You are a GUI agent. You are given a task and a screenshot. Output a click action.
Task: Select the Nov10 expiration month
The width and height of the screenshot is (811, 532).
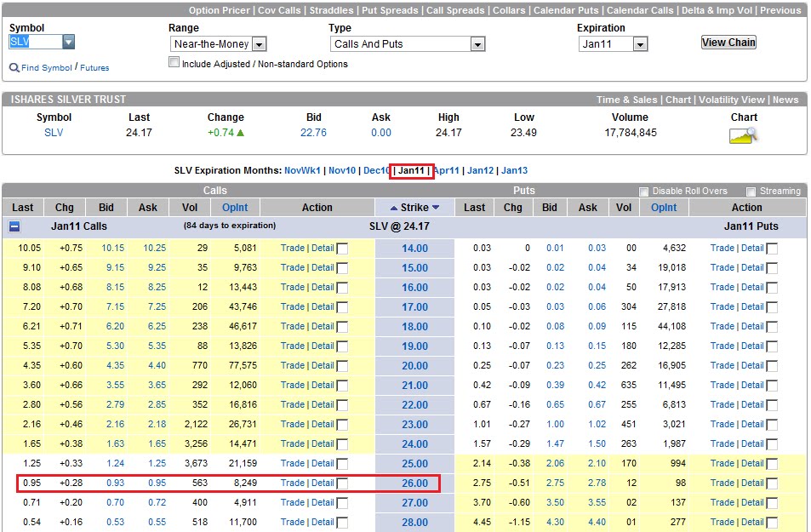pyautogui.click(x=342, y=170)
